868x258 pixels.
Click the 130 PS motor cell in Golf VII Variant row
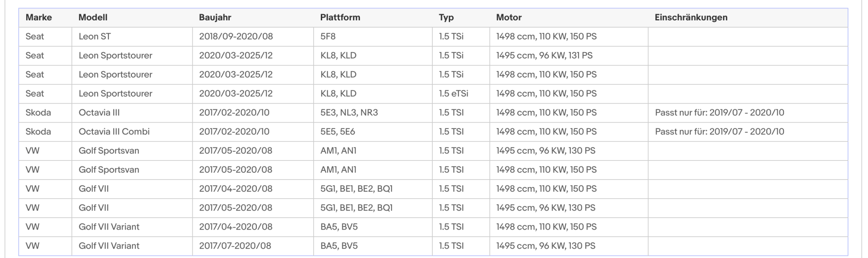(x=569, y=246)
